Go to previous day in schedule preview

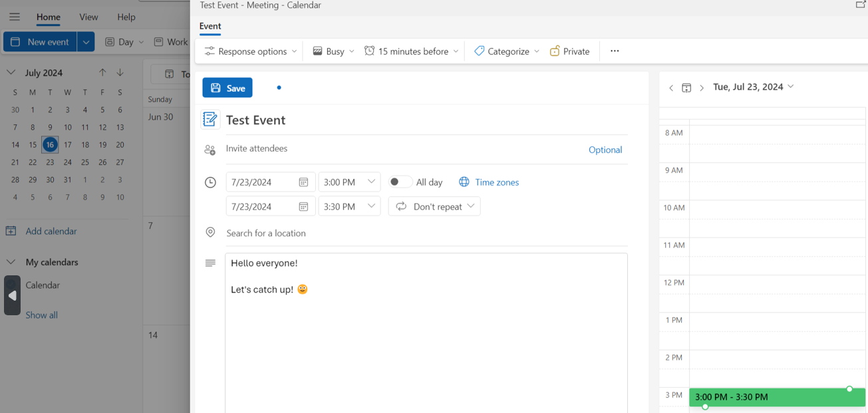[671, 88]
